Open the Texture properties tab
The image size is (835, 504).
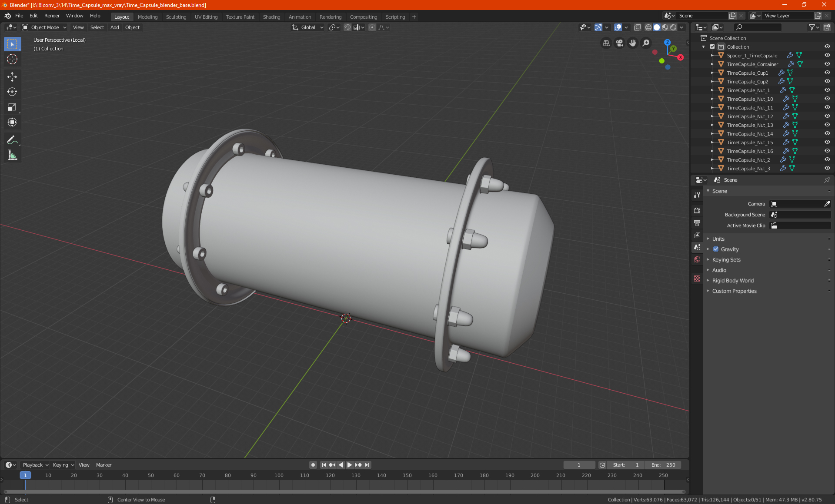pyautogui.click(x=697, y=279)
